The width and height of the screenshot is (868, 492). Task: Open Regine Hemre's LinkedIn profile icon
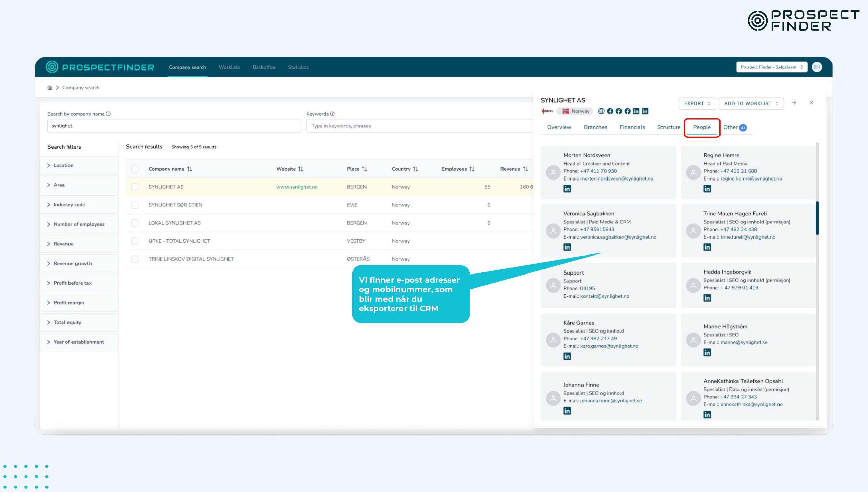(707, 189)
